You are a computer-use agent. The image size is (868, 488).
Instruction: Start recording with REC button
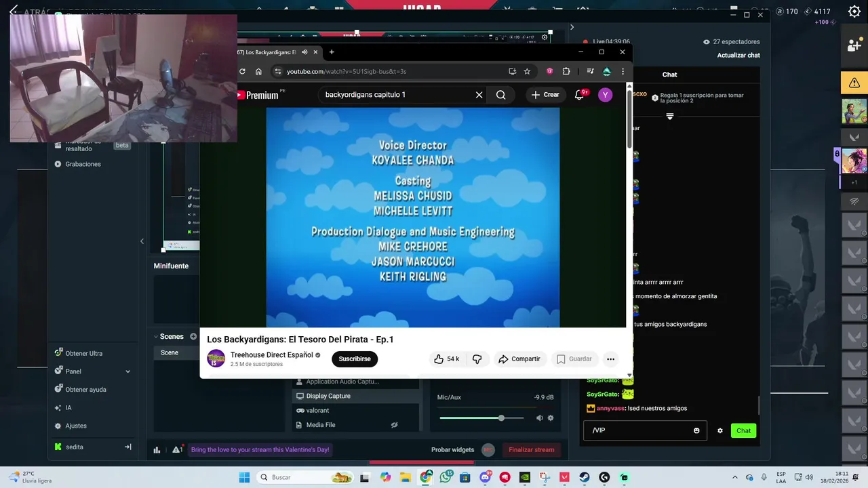tap(488, 449)
